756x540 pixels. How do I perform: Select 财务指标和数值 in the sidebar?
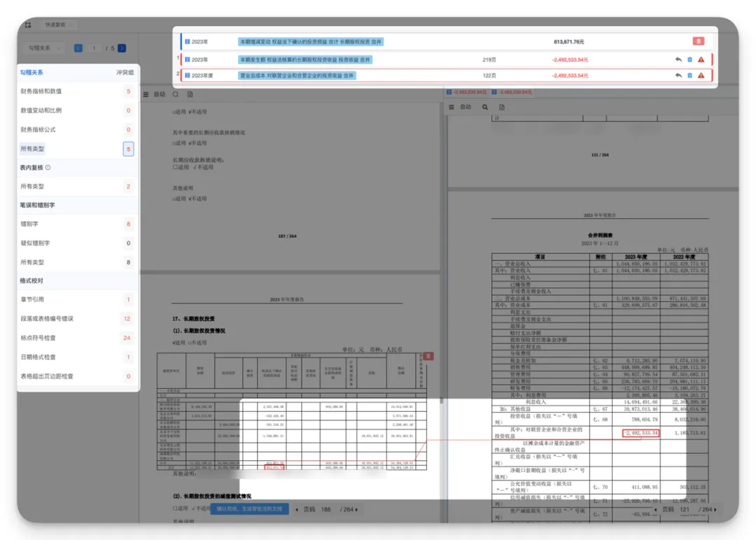[x=78, y=91]
